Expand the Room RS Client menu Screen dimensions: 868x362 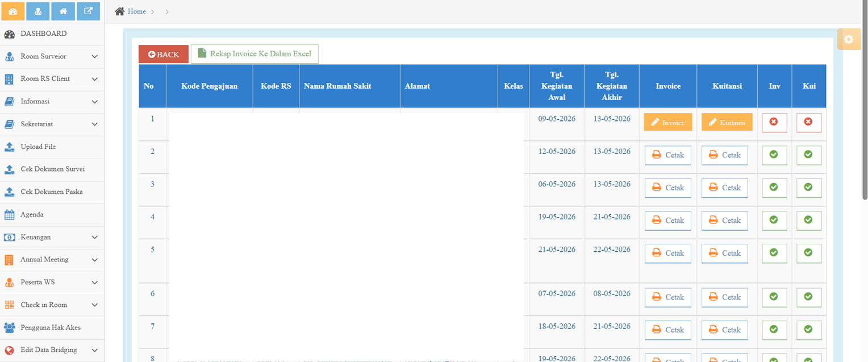(52, 79)
